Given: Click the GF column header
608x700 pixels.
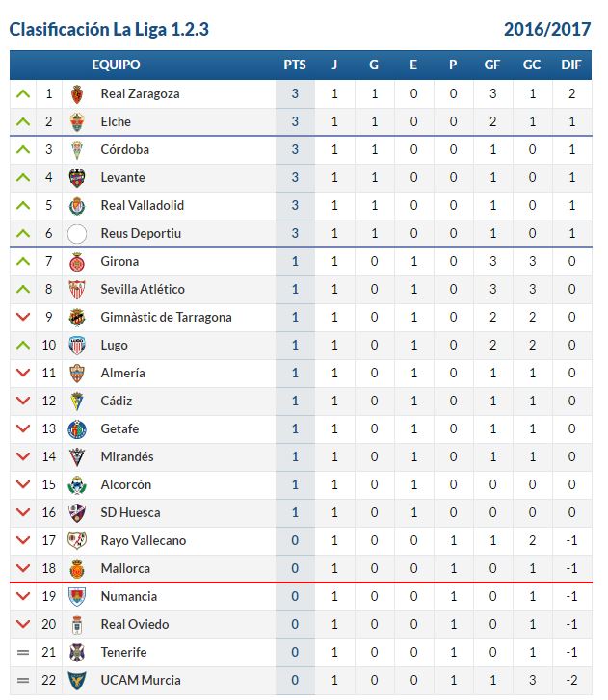Looking at the screenshot, I should 492,65.
